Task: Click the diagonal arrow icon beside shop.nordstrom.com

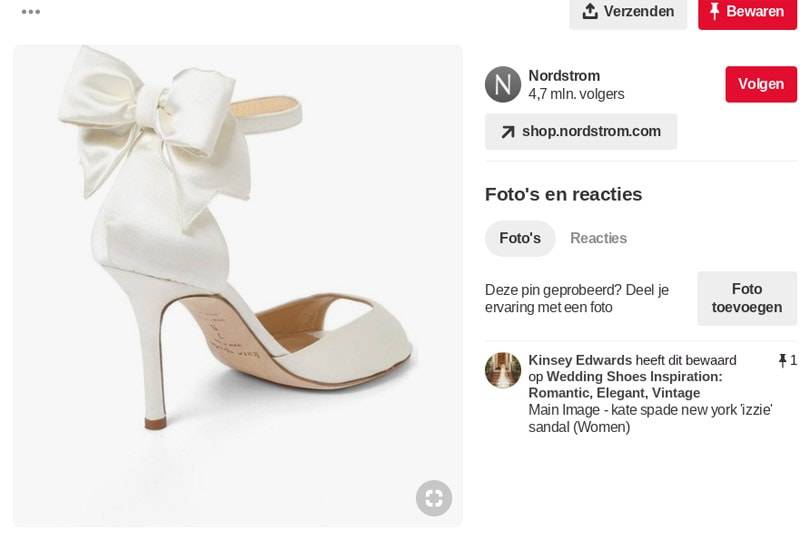Action: [508, 132]
